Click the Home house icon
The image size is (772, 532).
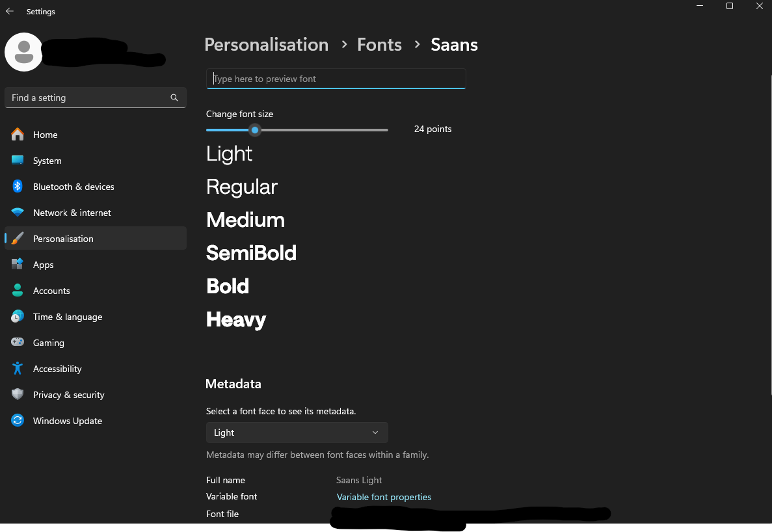click(18, 135)
